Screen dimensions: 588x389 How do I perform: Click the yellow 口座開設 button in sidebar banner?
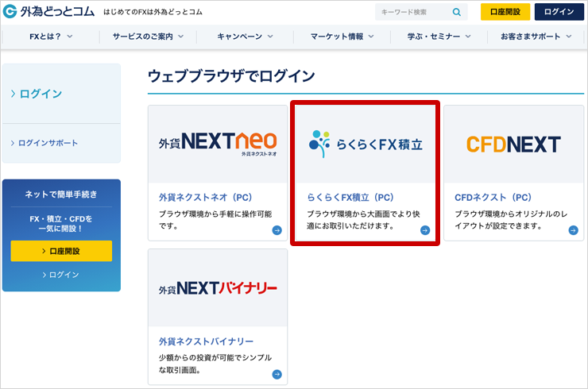pyautogui.click(x=61, y=251)
